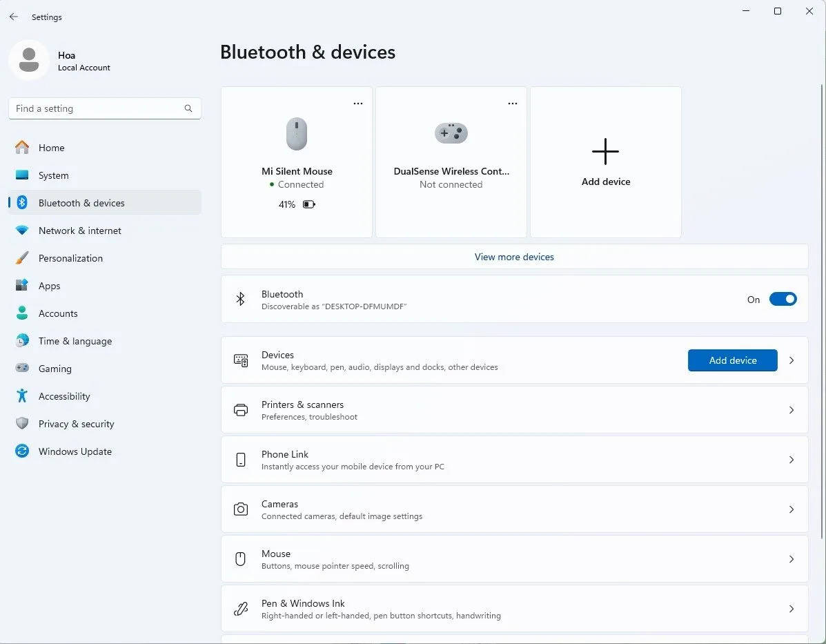The height and width of the screenshot is (644, 826).
Task: Click the Phone Link phone icon
Action: click(241, 460)
